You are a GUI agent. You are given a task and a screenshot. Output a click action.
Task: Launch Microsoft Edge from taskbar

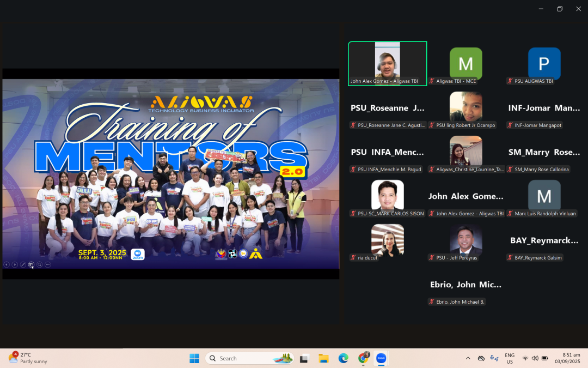343,358
